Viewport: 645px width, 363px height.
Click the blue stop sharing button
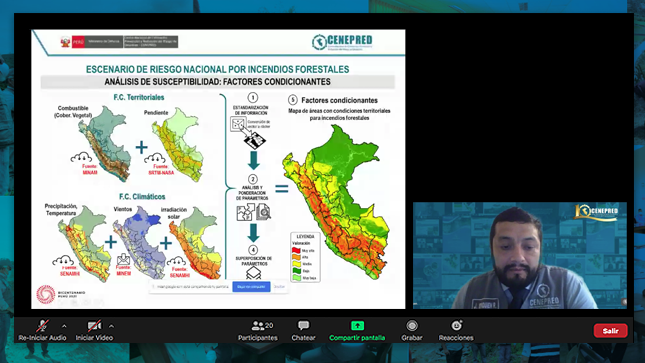tap(251, 286)
